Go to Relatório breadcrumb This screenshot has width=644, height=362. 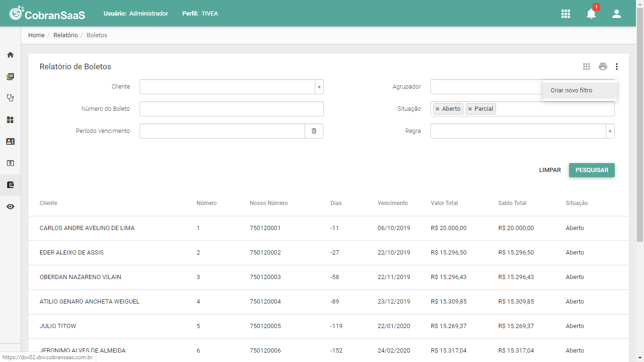66,35
